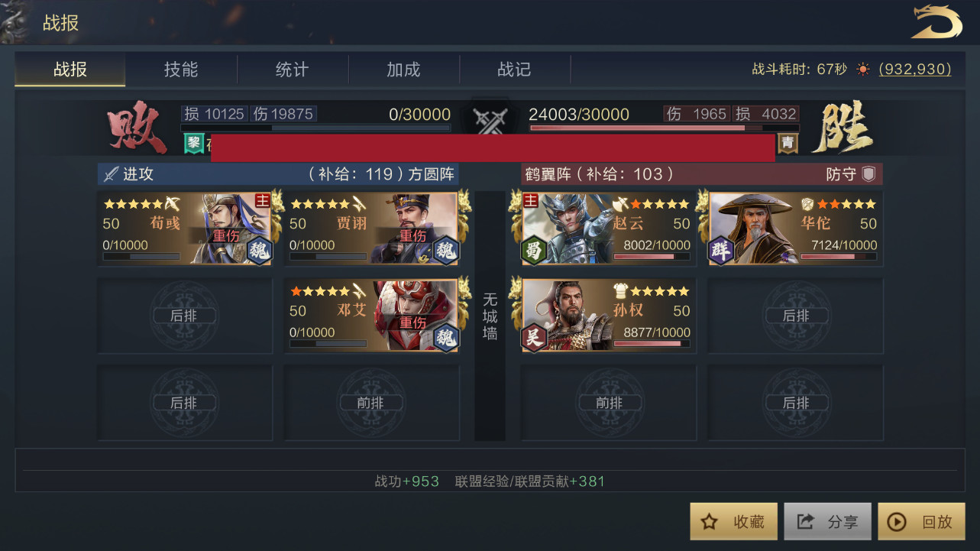
Task: Click the 收藏 favorite button
Action: click(734, 521)
